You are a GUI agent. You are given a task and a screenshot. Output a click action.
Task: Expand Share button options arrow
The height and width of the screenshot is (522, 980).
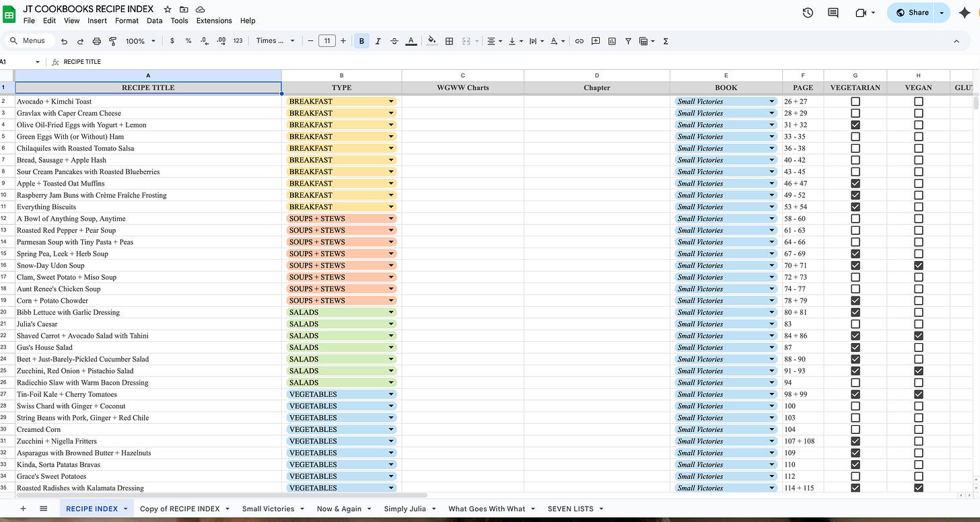(942, 13)
